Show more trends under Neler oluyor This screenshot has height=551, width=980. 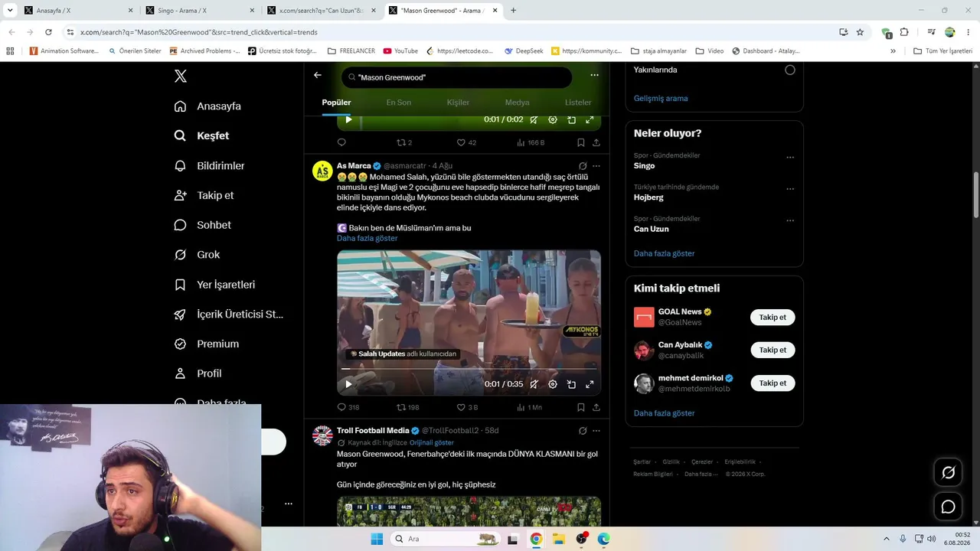(x=665, y=253)
